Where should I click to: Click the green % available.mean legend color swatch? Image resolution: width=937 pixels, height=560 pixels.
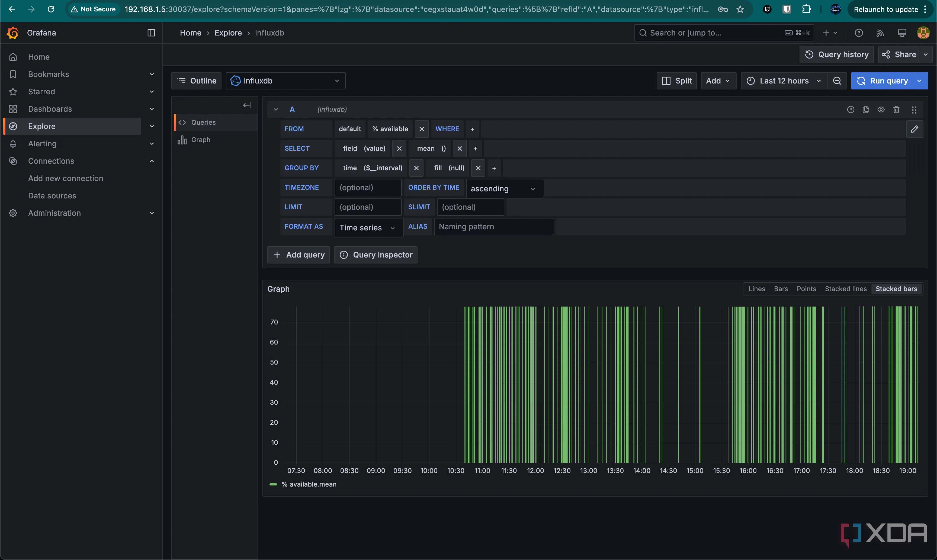[273, 484]
